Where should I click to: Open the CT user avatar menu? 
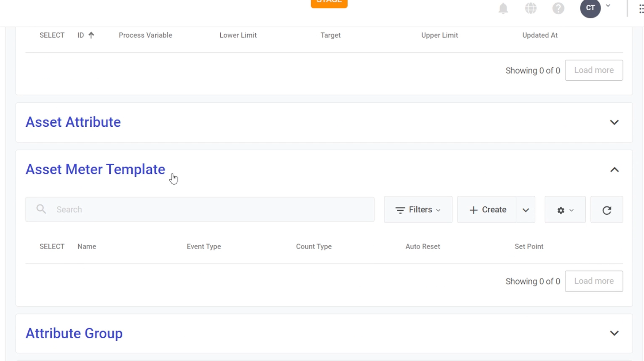[590, 8]
